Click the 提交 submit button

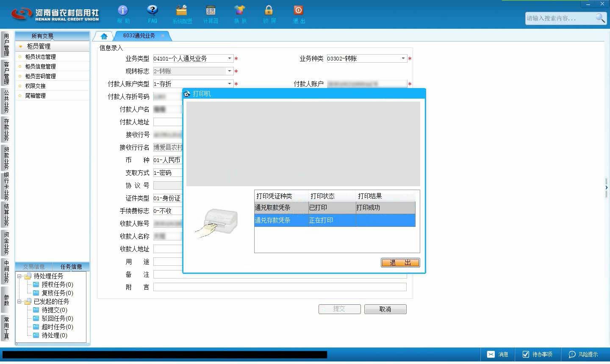pos(339,309)
